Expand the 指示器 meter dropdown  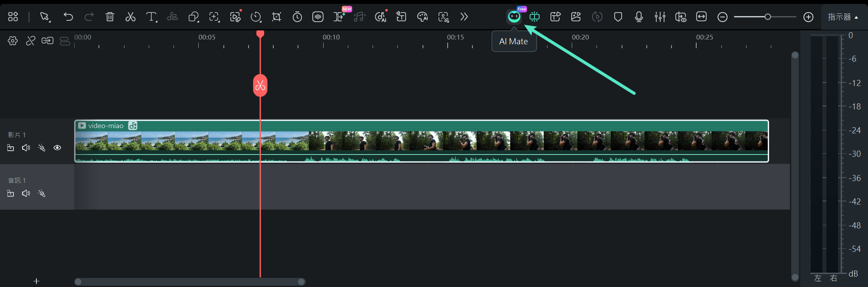(843, 17)
